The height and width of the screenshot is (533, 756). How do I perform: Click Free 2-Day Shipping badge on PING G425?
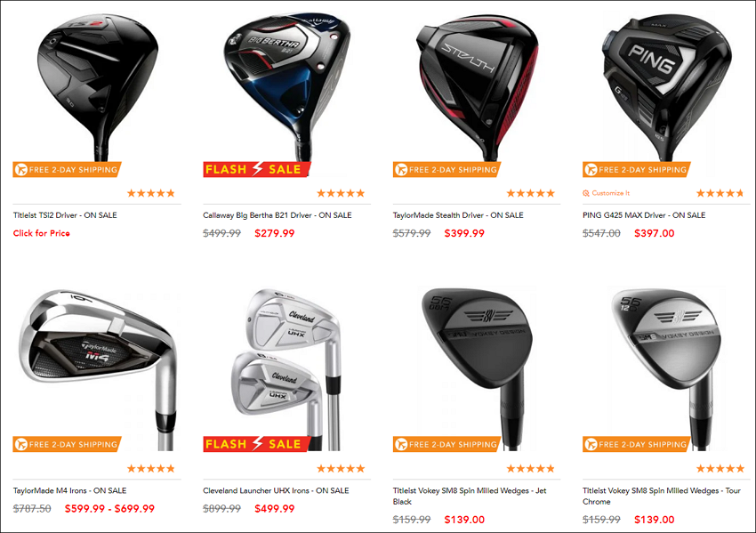pos(637,169)
